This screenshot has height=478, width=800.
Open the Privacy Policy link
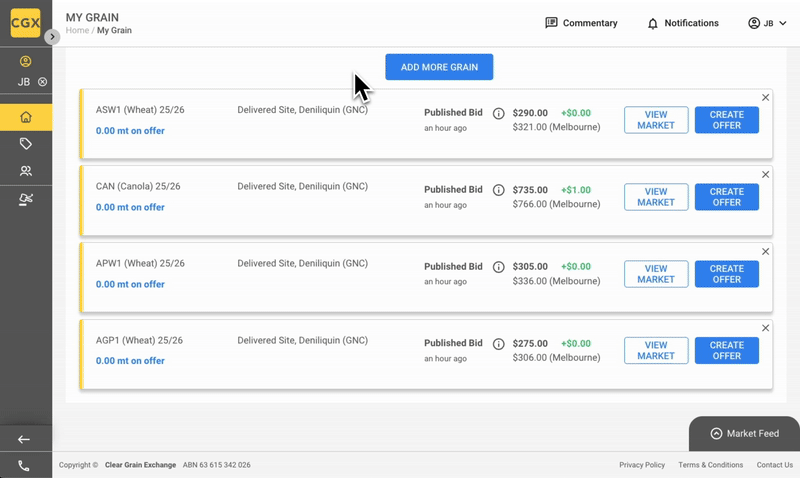pos(642,465)
